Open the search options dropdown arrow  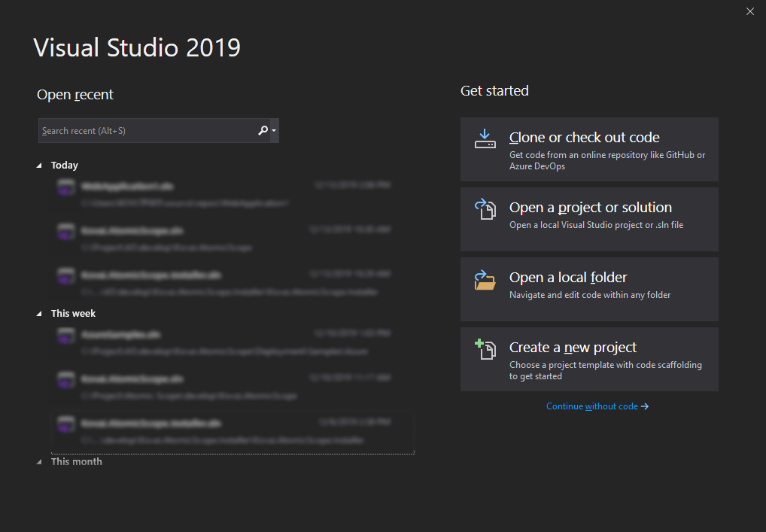274,130
